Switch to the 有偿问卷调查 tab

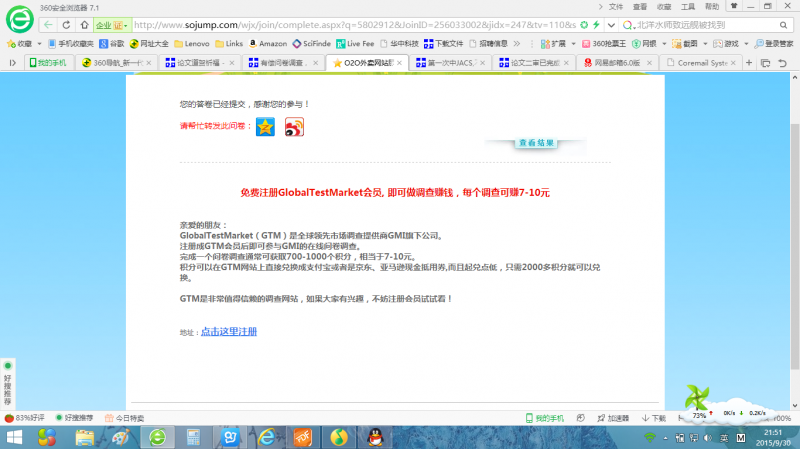pyautogui.click(x=283, y=63)
